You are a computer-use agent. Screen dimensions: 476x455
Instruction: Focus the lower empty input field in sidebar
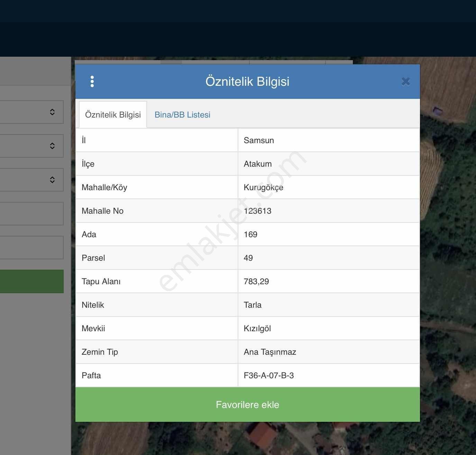point(31,248)
